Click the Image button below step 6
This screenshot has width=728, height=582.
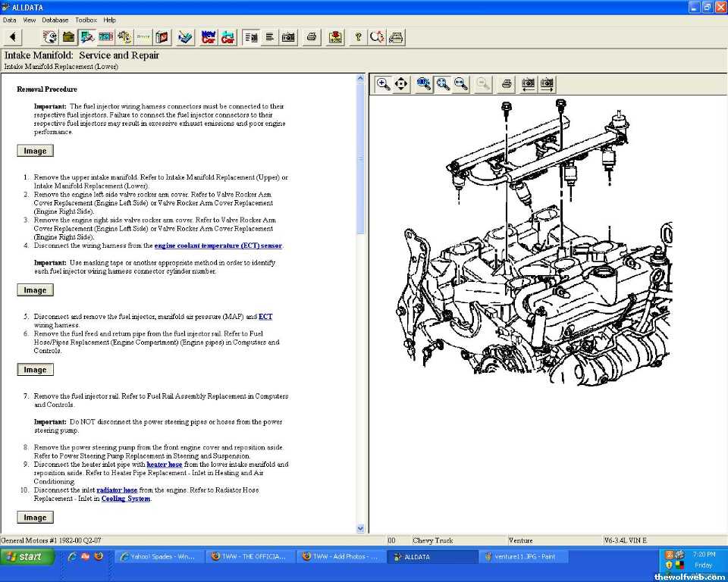pyautogui.click(x=35, y=370)
